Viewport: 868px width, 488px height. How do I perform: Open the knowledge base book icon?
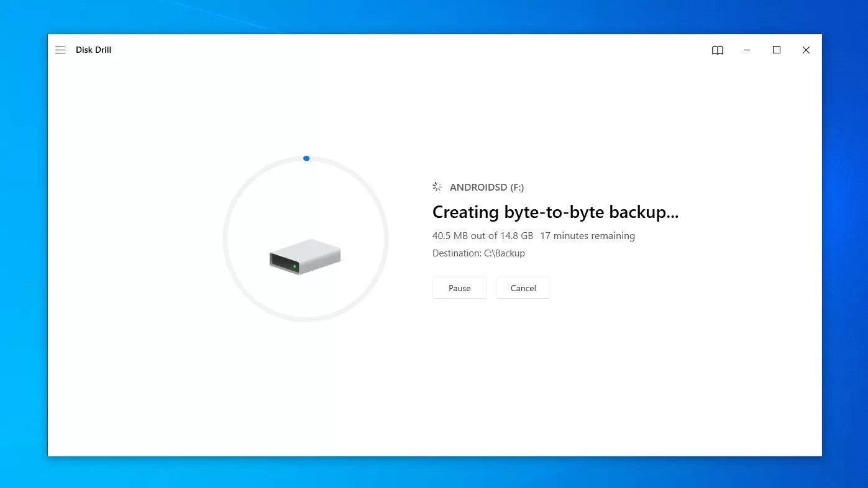(718, 50)
